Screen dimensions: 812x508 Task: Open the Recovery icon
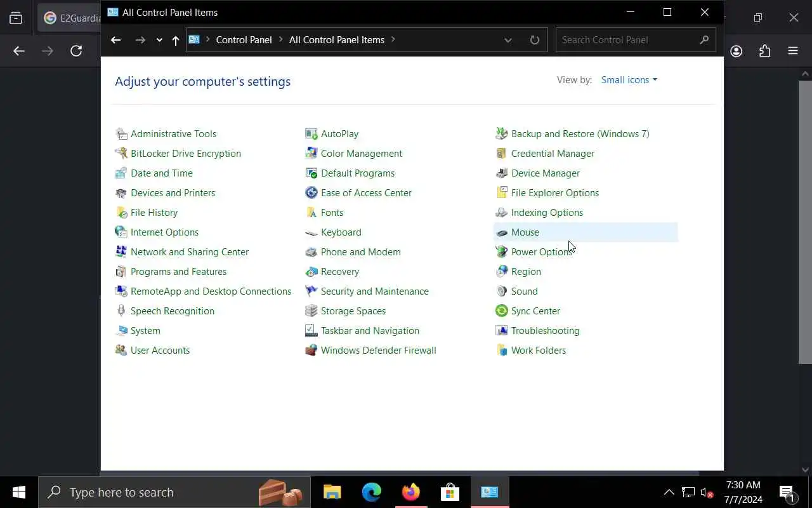311,272
